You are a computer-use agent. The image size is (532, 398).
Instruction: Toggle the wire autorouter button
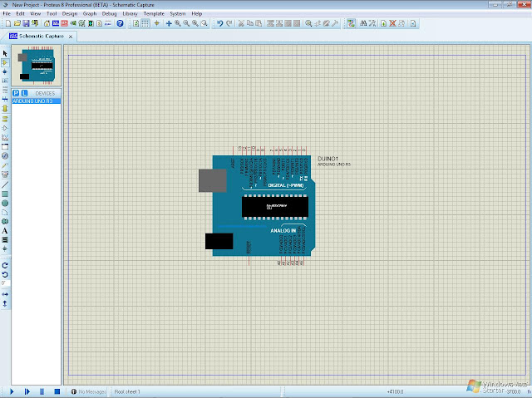[351, 23]
